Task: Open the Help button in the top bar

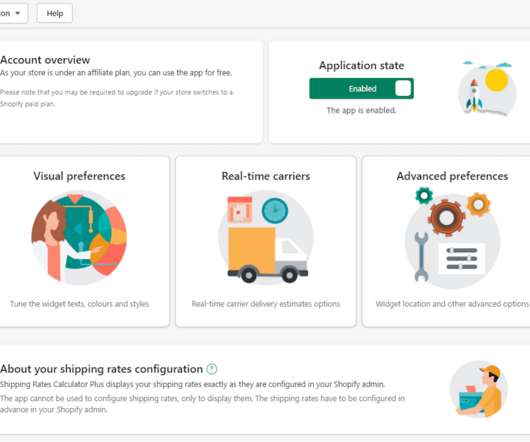Action: point(55,13)
